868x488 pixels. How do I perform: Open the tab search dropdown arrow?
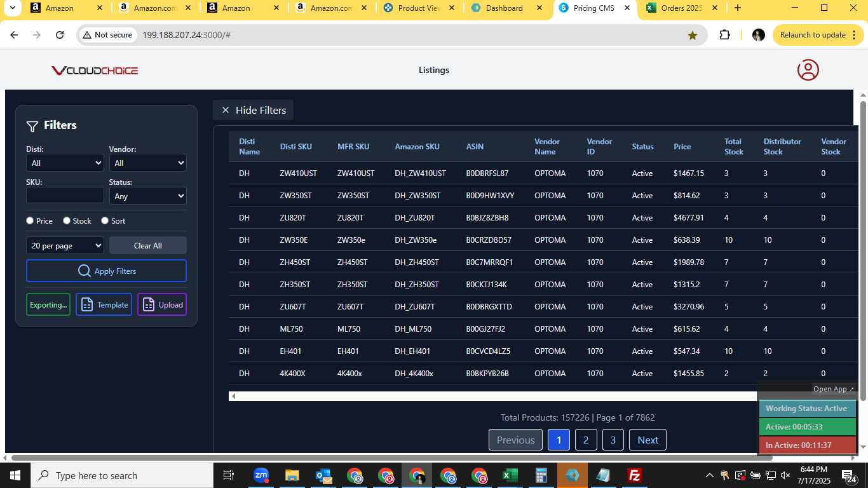coord(11,8)
